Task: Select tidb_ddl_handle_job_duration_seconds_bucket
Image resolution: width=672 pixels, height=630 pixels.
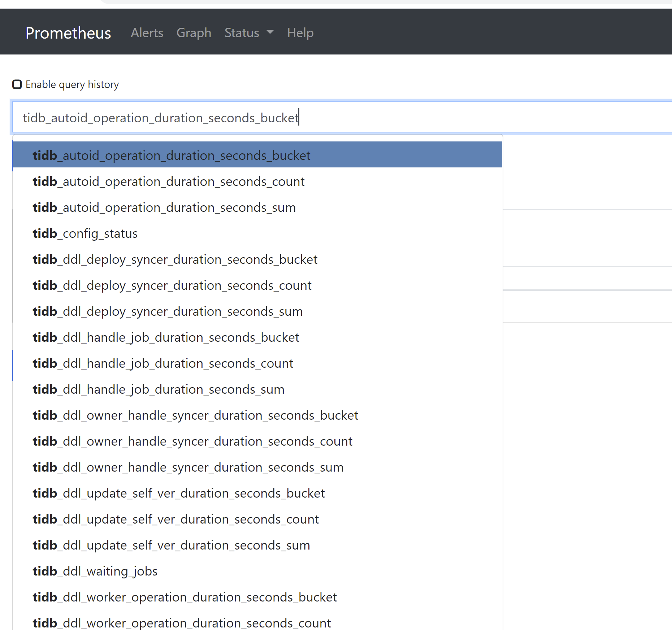Action: [257, 337]
